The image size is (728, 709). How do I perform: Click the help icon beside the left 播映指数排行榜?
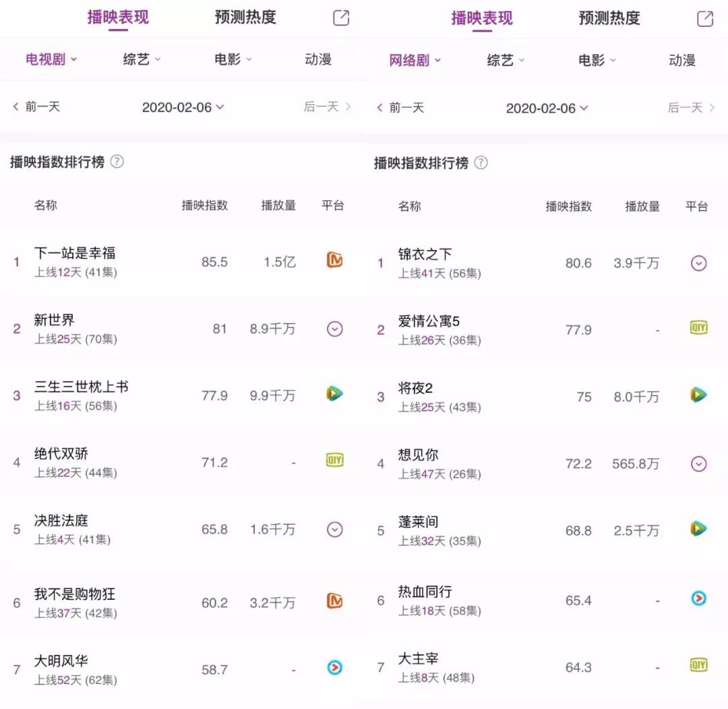coord(117,162)
